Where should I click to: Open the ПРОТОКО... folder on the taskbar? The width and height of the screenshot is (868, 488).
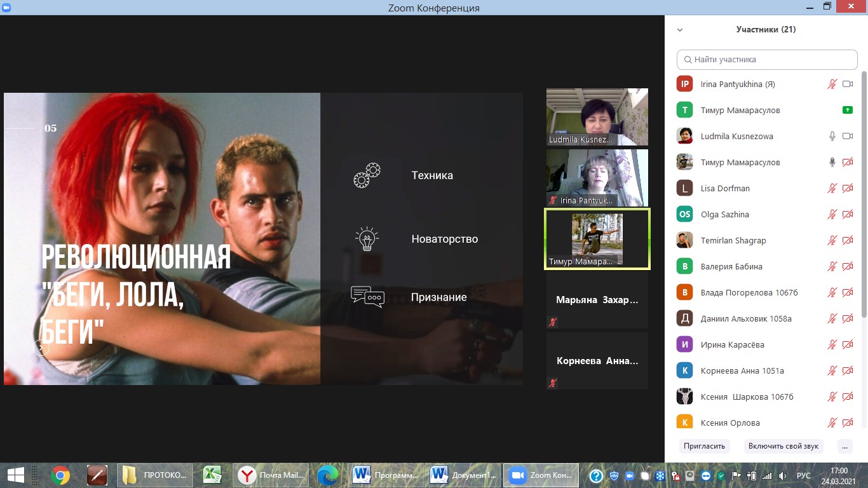click(154, 475)
